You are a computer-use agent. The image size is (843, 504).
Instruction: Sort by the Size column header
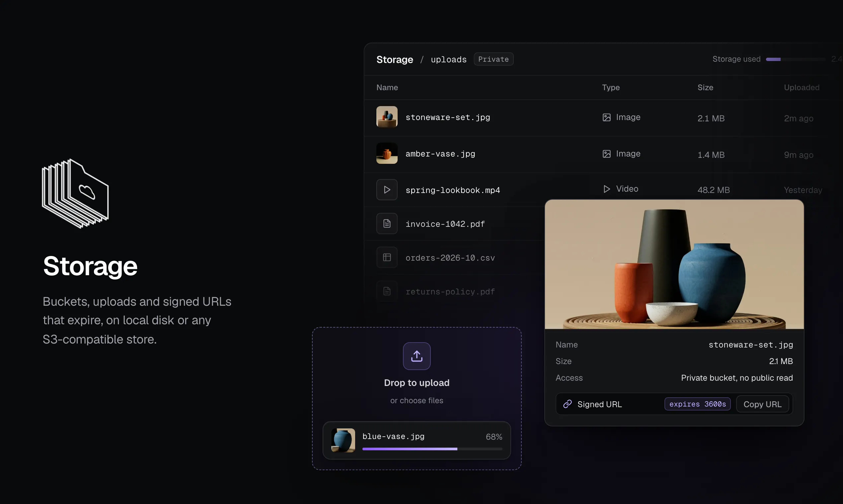click(705, 87)
